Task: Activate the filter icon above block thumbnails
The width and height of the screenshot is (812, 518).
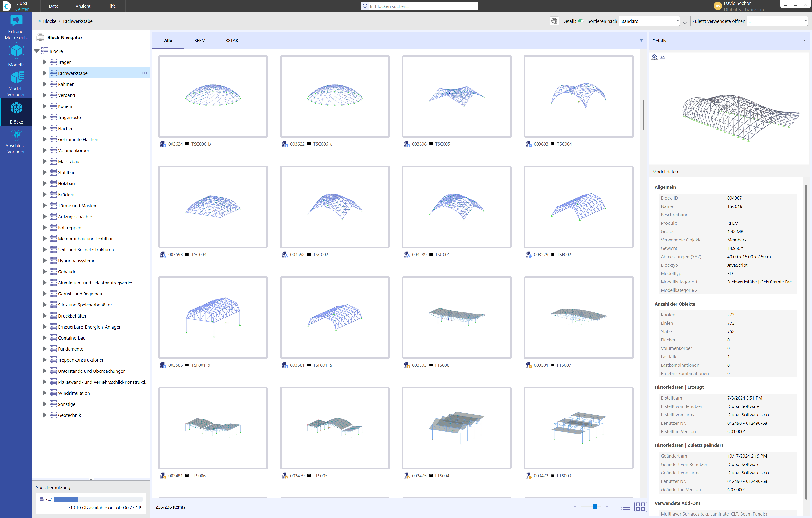Action: [641, 41]
